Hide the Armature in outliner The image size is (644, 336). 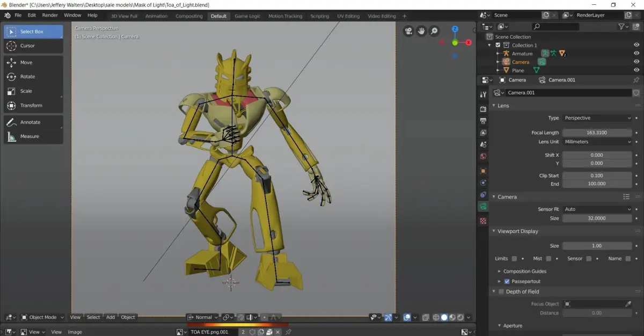click(x=636, y=54)
